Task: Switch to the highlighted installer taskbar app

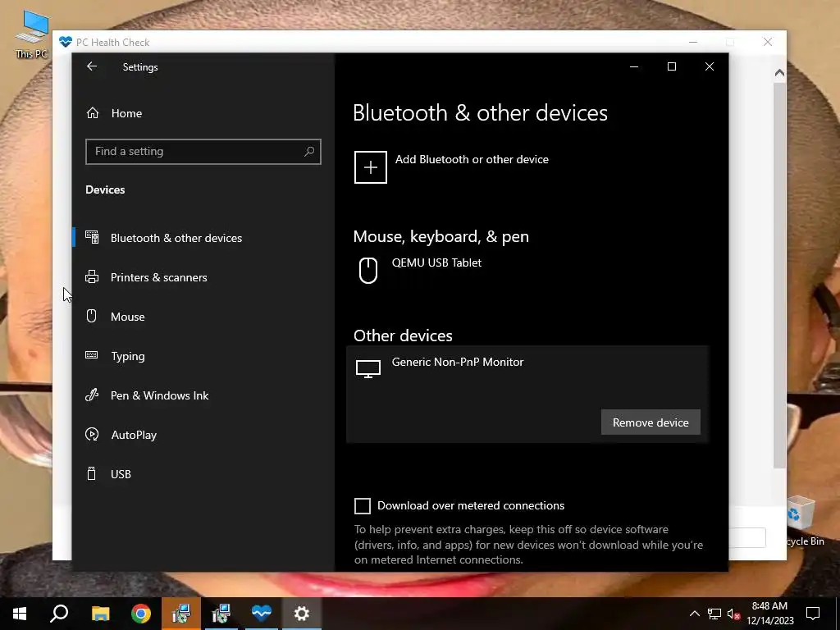Action: [x=181, y=614]
